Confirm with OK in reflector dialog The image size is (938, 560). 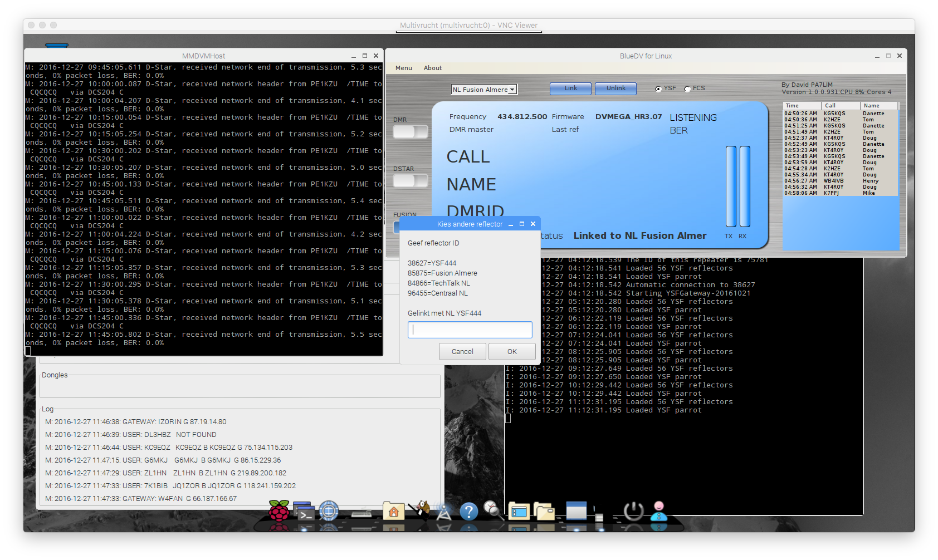coord(512,352)
